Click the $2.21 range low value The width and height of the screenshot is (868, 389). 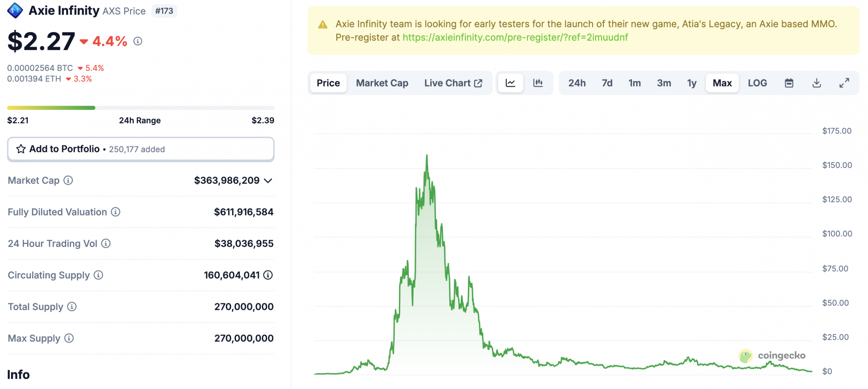[18, 120]
